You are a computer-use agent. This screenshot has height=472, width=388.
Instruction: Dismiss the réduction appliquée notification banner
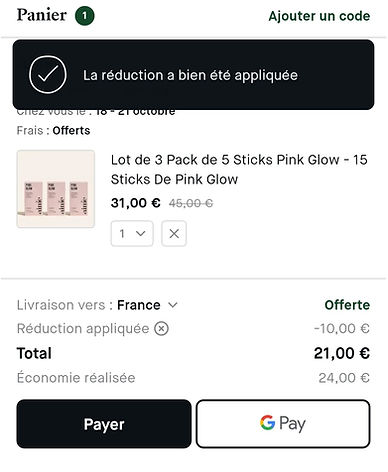[x=193, y=75]
